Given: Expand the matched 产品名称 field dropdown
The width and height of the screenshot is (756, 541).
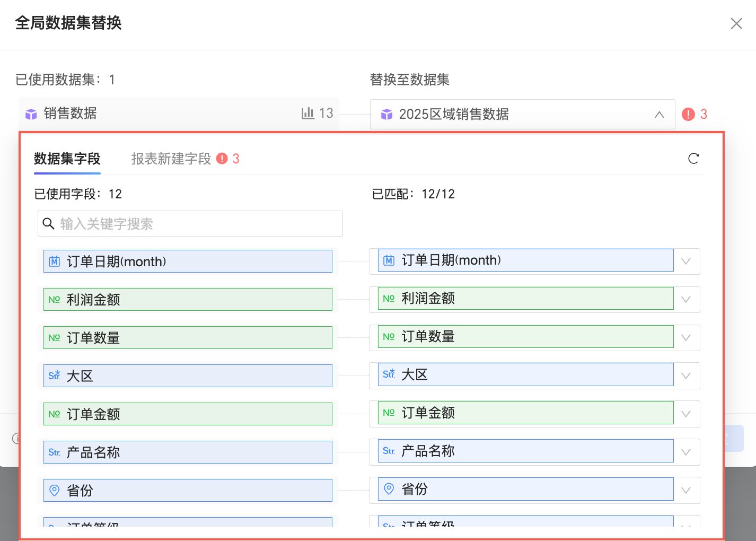Looking at the screenshot, I should [685, 452].
